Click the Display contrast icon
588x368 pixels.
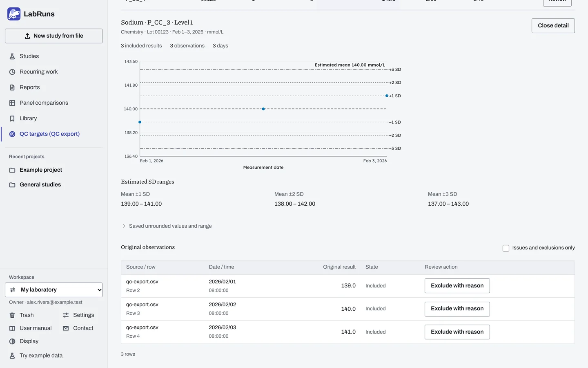coord(12,341)
